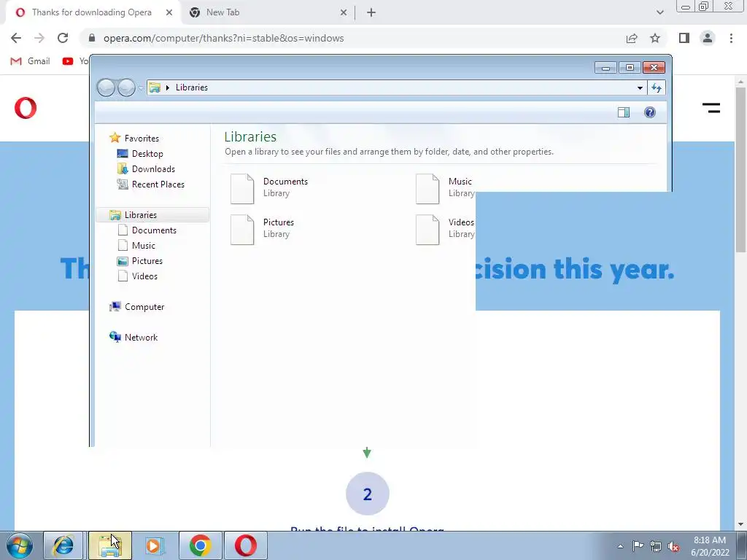This screenshot has width=747, height=560.
Task: Open the Windows Start menu
Action: 19,545
